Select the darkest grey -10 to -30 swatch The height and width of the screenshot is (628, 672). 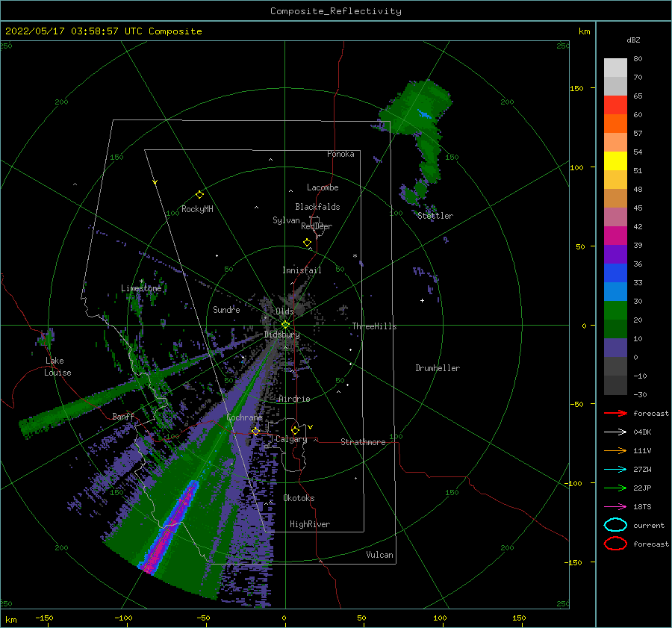615,385
